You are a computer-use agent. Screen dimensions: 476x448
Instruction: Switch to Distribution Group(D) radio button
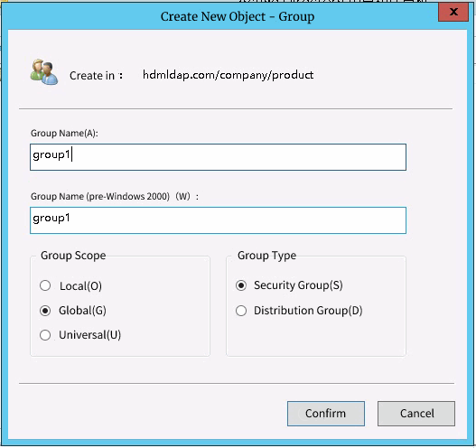pyautogui.click(x=241, y=311)
